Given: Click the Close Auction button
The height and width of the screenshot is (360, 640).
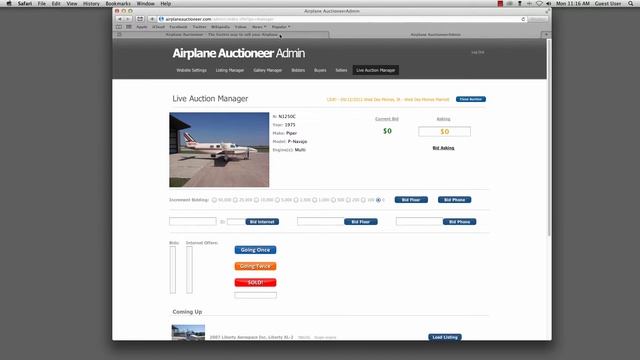Looking at the screenshot, I should [471, 99].
